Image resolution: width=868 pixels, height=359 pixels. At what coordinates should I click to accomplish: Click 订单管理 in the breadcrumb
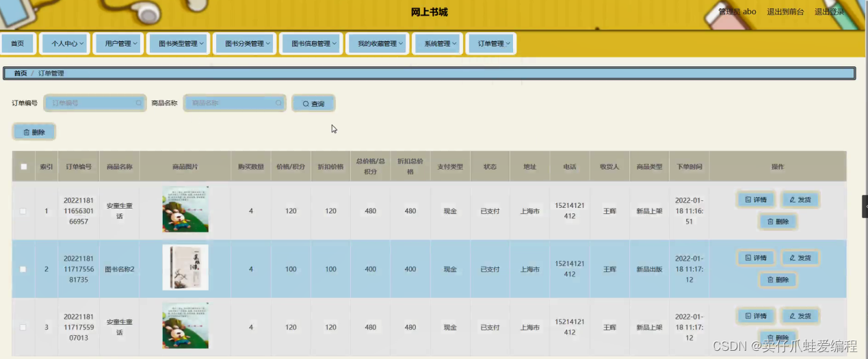[51, 73]
